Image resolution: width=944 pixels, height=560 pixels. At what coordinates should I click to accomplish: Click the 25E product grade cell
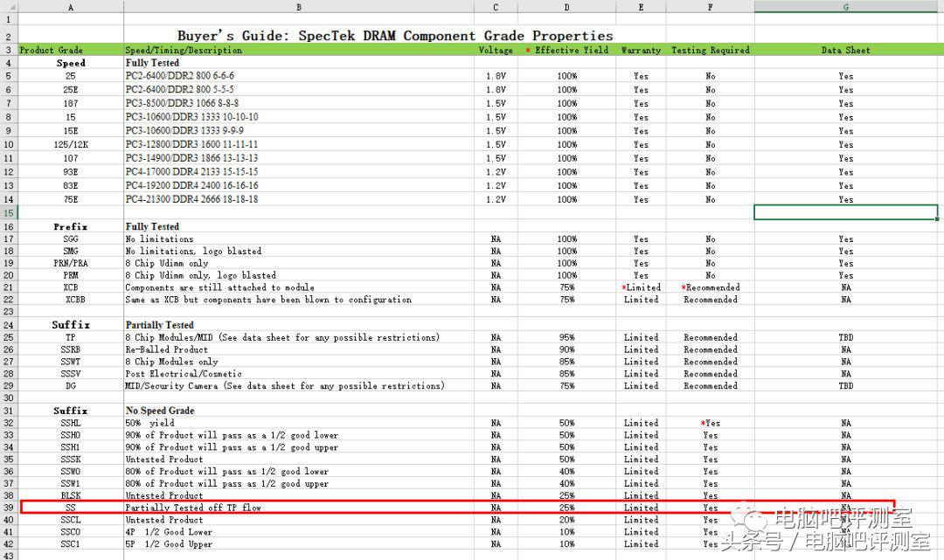[71, 90]
